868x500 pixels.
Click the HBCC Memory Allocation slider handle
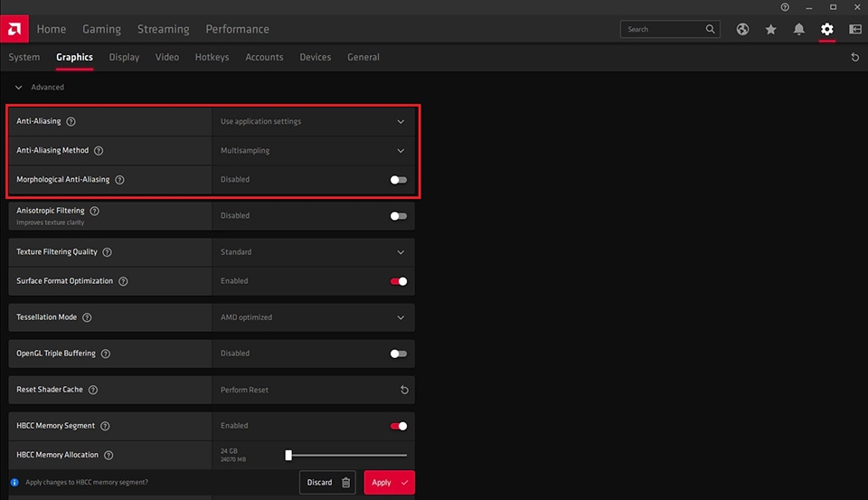point(288,455)
